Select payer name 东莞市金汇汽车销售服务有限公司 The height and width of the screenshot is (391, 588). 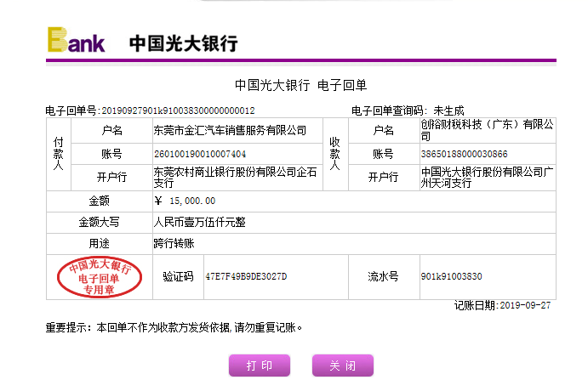[230, 130]
